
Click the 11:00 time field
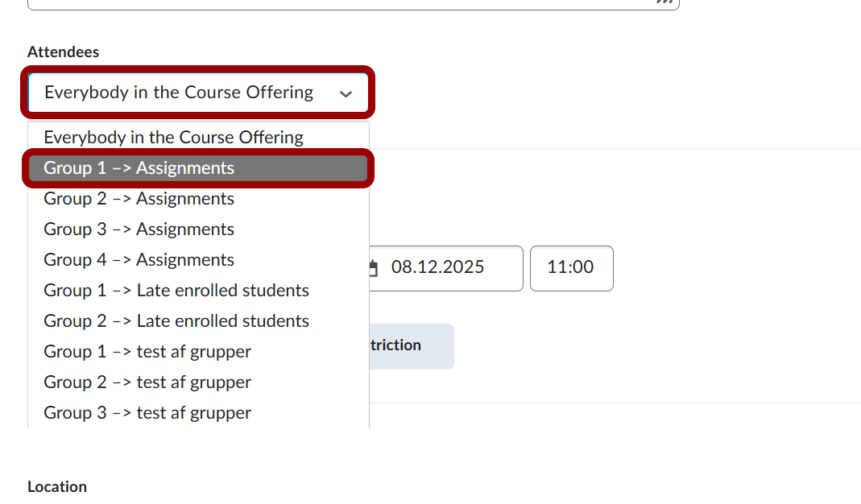[571, 268]
